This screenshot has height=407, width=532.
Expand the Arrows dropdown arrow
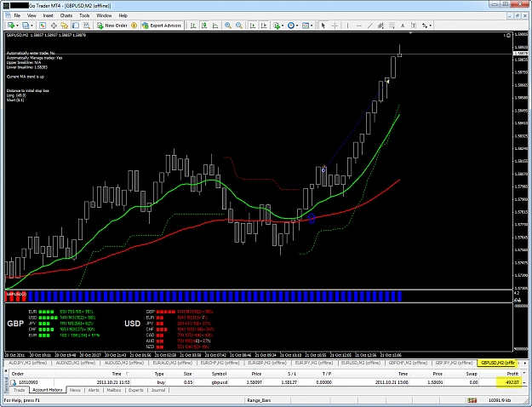coord(431,26)
